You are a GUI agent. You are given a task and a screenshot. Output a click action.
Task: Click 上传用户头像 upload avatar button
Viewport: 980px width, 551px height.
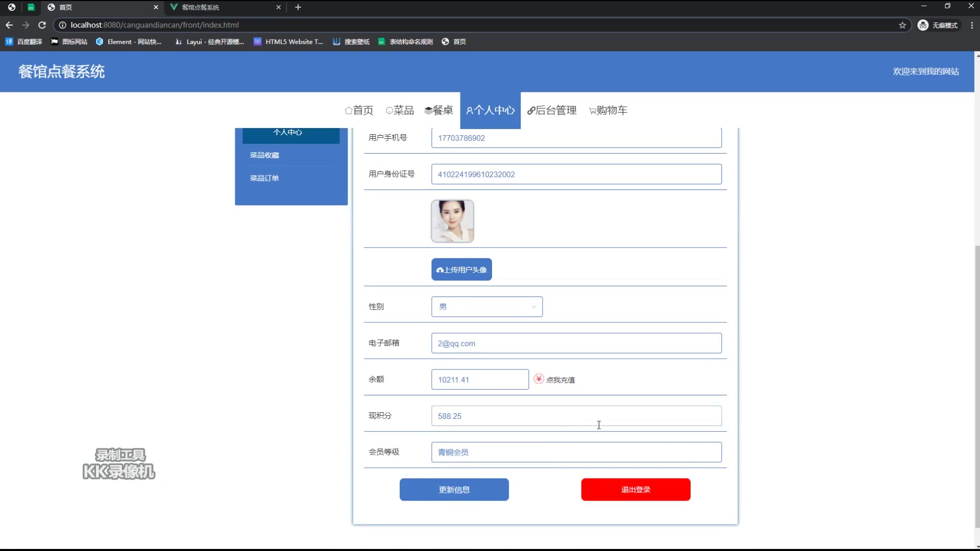[x=461, y=269]
